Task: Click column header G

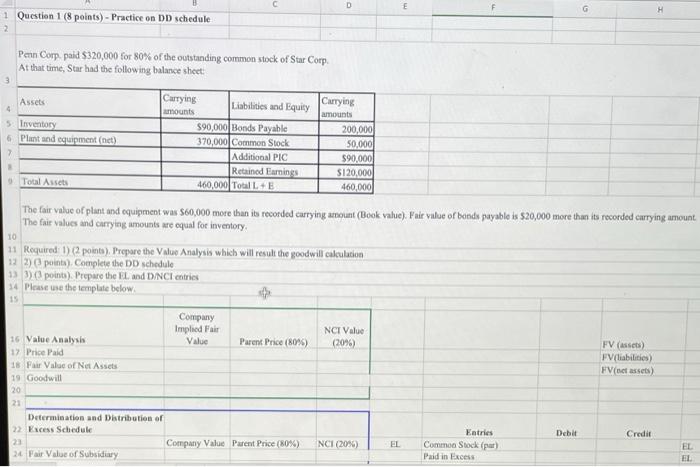Action: pyautogui.click(x=584, y=8)
